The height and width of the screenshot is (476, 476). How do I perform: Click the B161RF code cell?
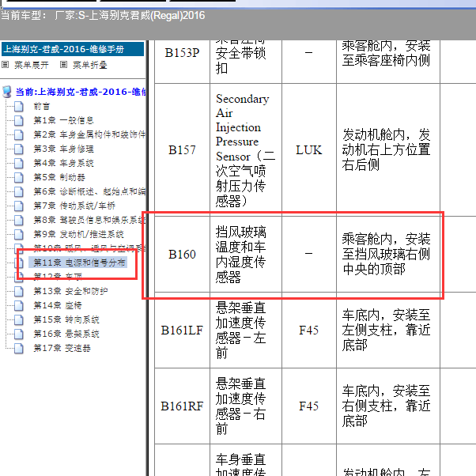pyautogui.click(x=182, y=406)
